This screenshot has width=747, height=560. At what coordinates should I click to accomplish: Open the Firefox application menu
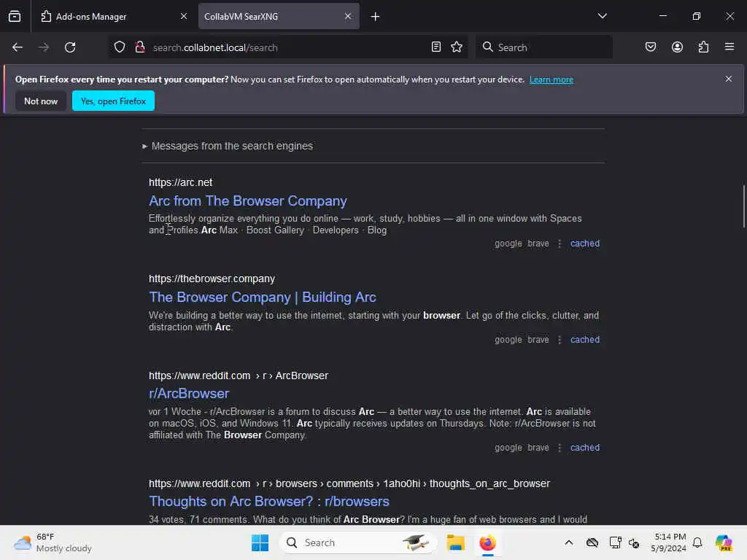(x=729, y=47)
